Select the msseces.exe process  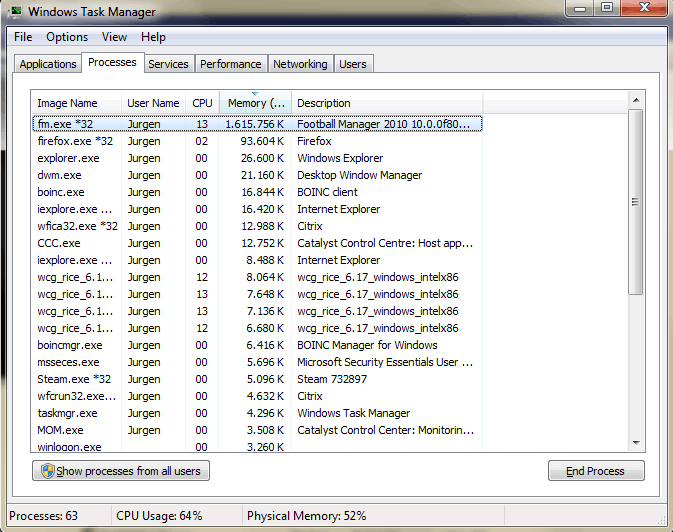tap(257, 362)
